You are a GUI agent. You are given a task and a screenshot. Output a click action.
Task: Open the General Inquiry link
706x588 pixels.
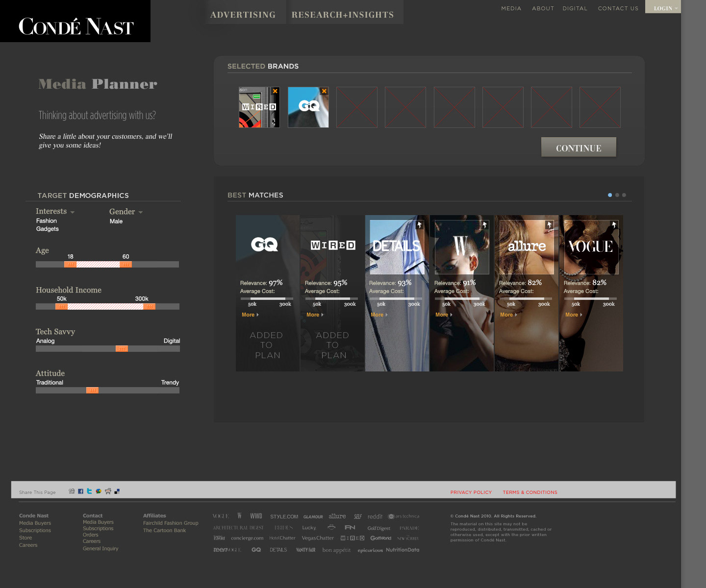[x=101, y=549]
